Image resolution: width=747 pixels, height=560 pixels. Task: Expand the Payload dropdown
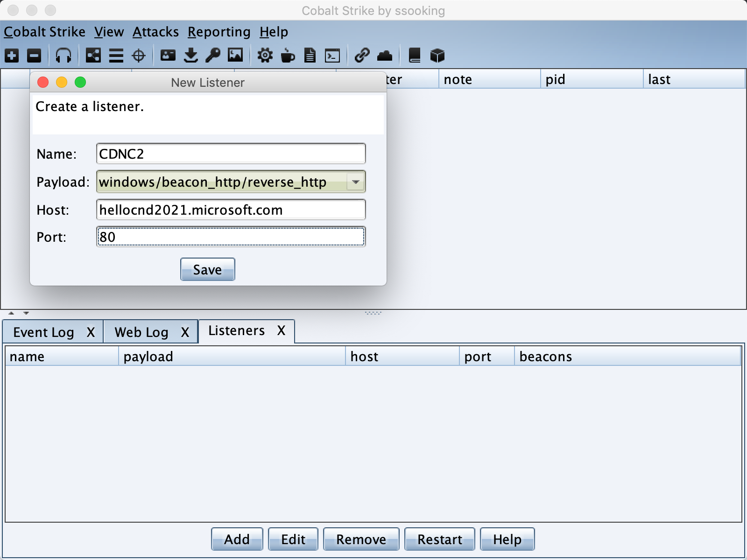click(x=356, y=182)
